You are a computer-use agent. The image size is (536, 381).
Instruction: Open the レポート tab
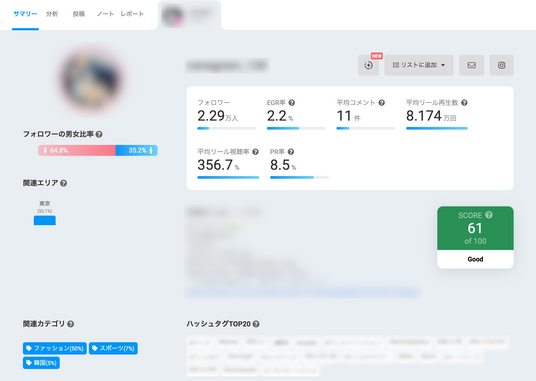[132, 14]
